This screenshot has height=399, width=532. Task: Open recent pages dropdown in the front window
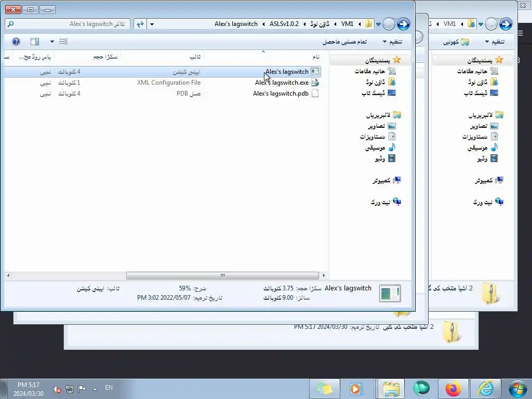[x=379, y=24]
